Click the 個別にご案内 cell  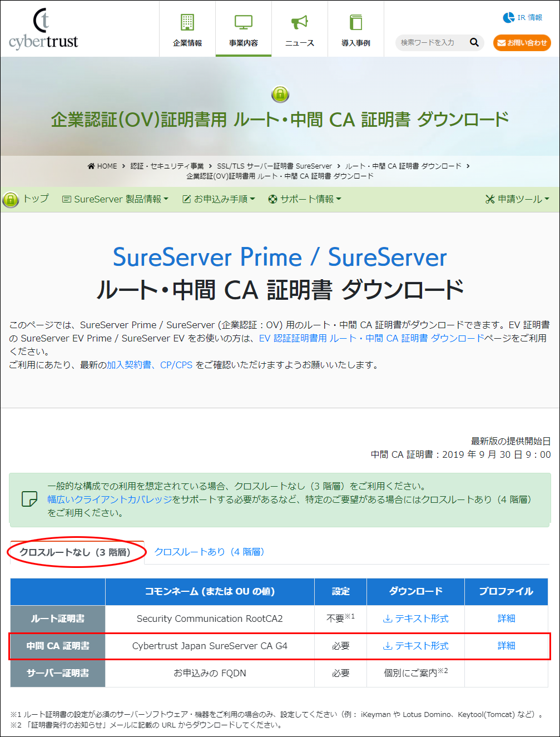[415, 673]
